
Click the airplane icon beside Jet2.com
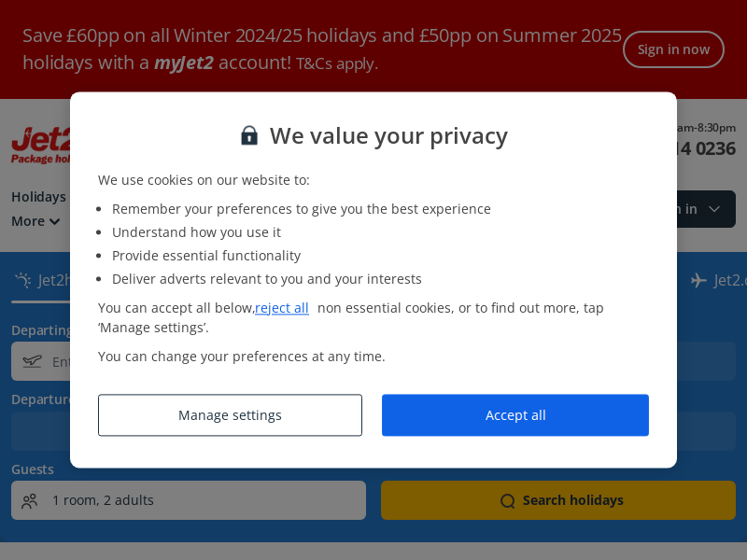click(x=698, y=280)
